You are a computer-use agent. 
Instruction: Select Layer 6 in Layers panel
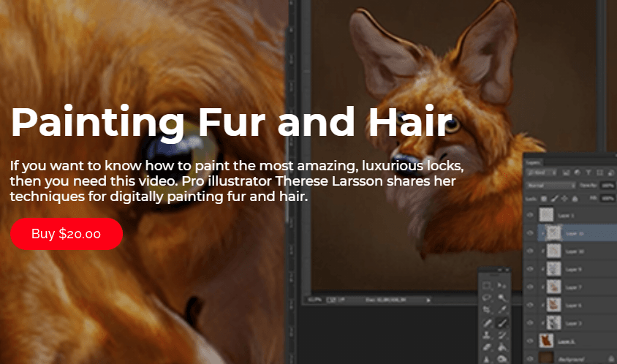tap(570, 305)
